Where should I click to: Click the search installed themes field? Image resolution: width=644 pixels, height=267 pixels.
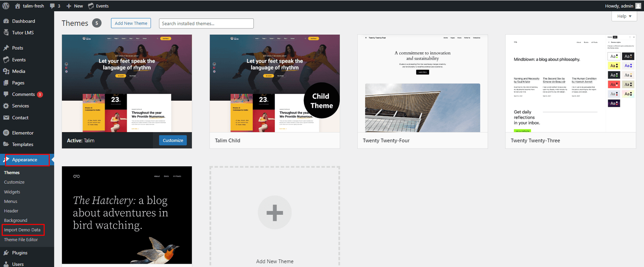point(206,24)
